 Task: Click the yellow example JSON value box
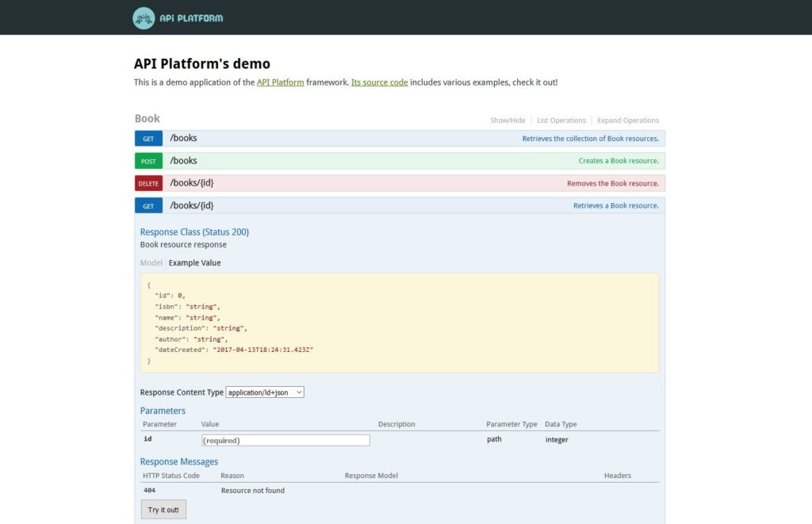tap(400, 323)
